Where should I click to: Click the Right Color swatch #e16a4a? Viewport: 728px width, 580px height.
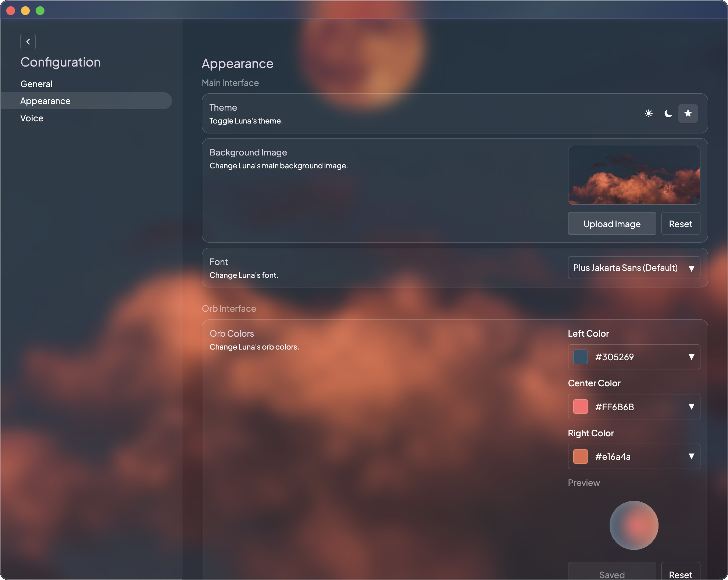point(580,457)
